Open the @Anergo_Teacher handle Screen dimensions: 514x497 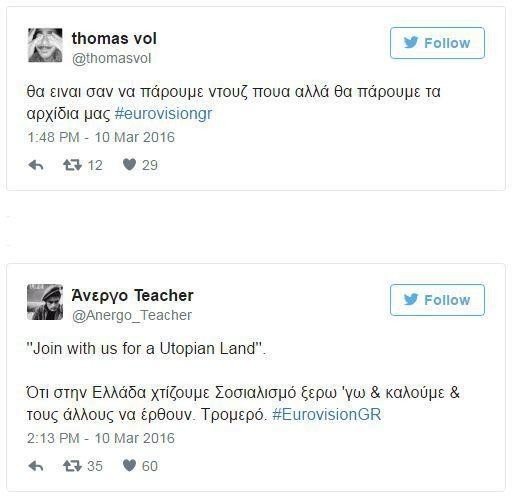coord(132,315)
